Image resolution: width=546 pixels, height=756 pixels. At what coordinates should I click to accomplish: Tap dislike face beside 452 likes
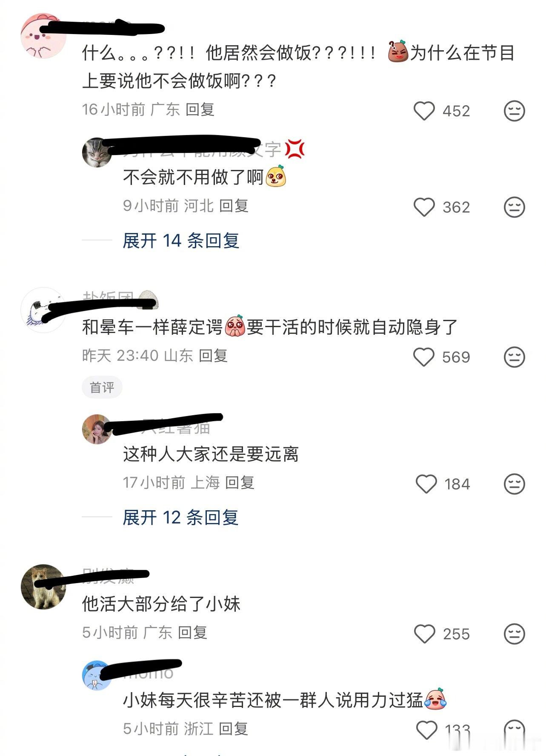(x=514, y=111)
